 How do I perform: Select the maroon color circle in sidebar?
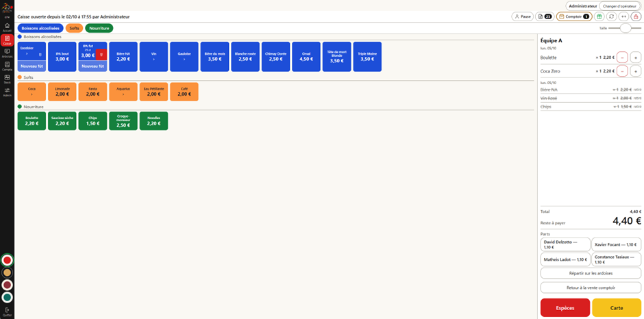[x=7, y=285]
